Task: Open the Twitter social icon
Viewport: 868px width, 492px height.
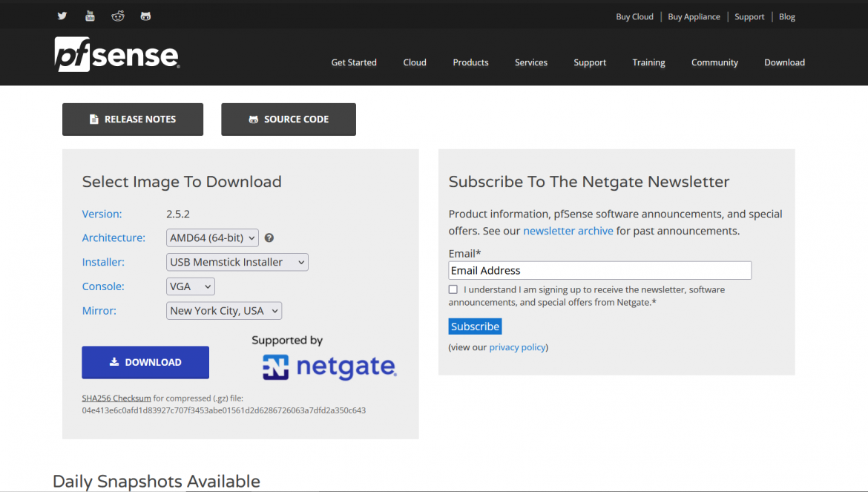Action: pos(62,16)
